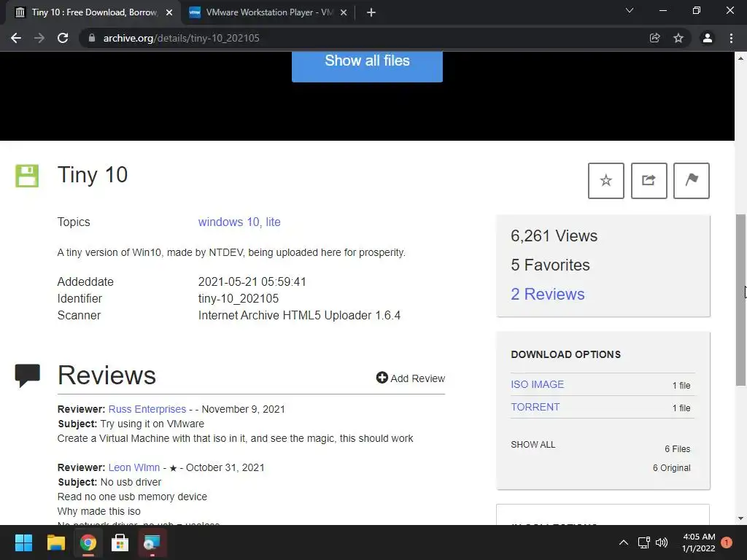Open the taskbar clock and date
This screenshot has height=560, width=747.
pyautogui.click(x=698, y=542)
